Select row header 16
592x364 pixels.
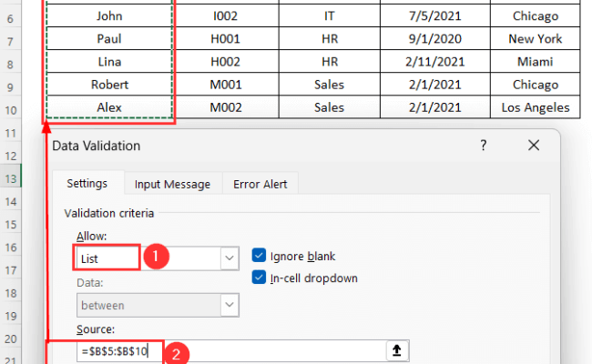point(11,248)
